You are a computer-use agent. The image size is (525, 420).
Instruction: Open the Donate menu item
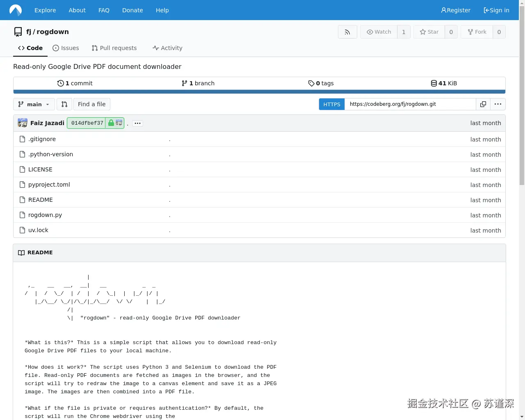point(132,10)
